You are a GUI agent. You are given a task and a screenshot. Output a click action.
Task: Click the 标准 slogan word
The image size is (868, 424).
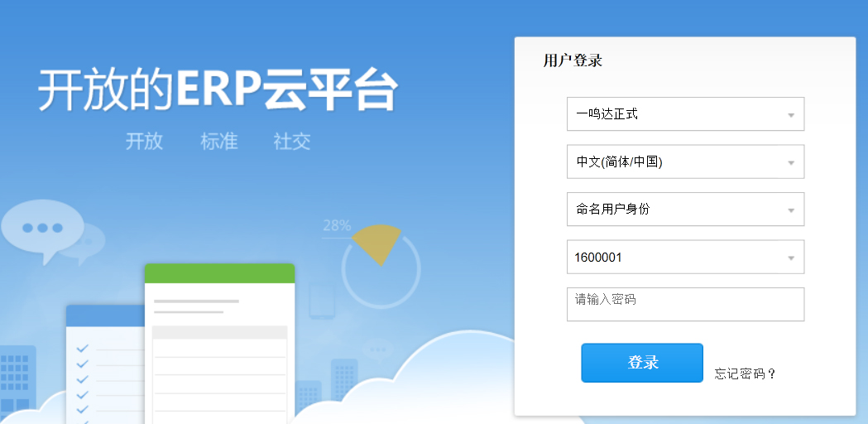click(x=219, y=142)
